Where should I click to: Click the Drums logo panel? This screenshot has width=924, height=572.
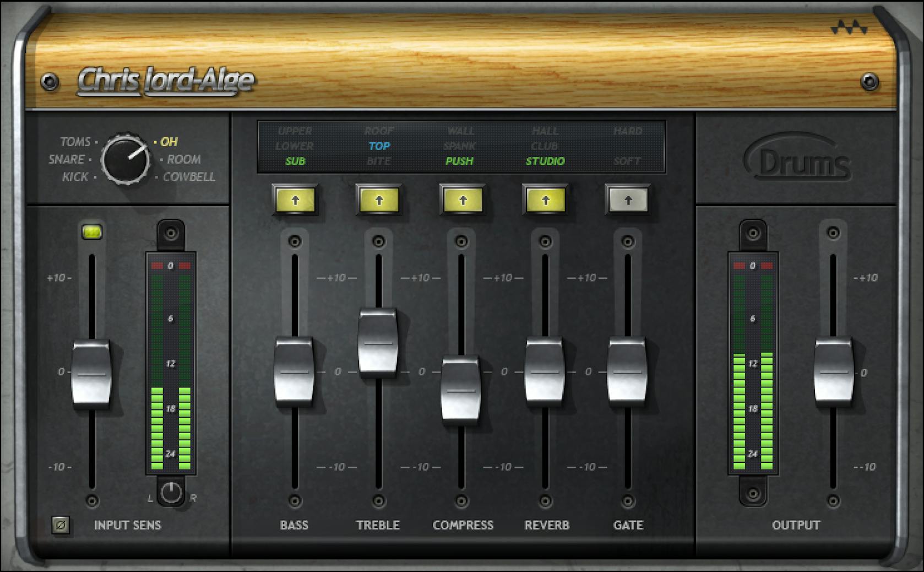[x=797, y=161]
